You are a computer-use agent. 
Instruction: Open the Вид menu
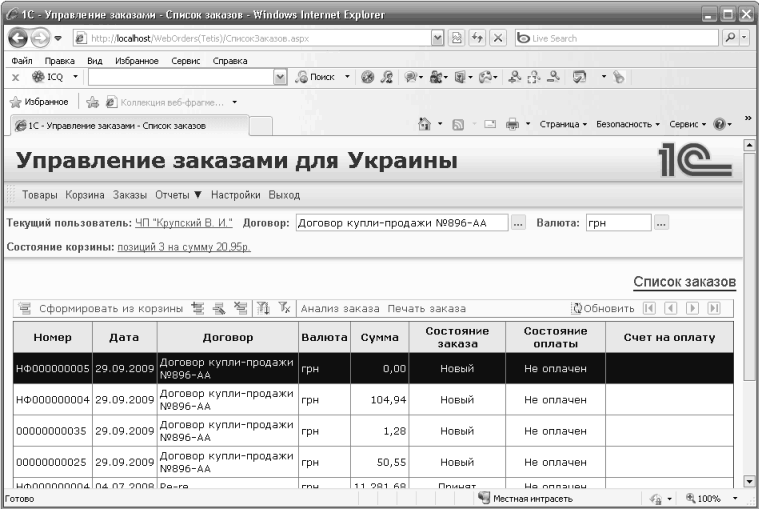pyautogui.click(x=95, y=61)
